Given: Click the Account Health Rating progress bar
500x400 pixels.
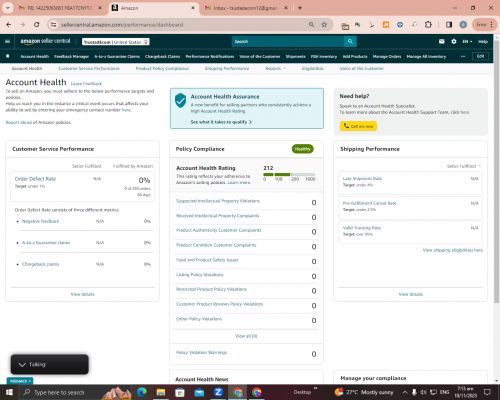Looking at the screenshot, I should click(289, 174).
